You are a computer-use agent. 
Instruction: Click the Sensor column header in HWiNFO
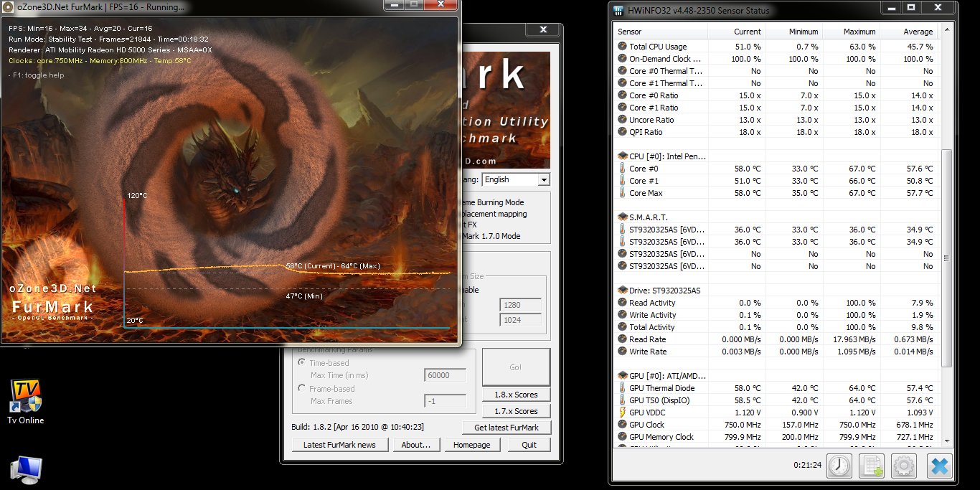[661, 32]
